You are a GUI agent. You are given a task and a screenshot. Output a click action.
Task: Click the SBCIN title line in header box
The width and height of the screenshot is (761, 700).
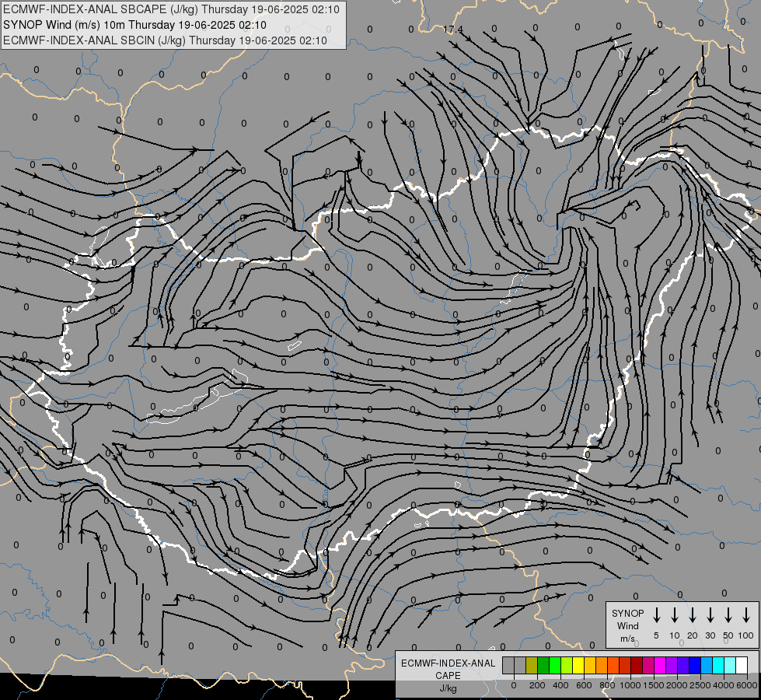click(x=165, y=40)
